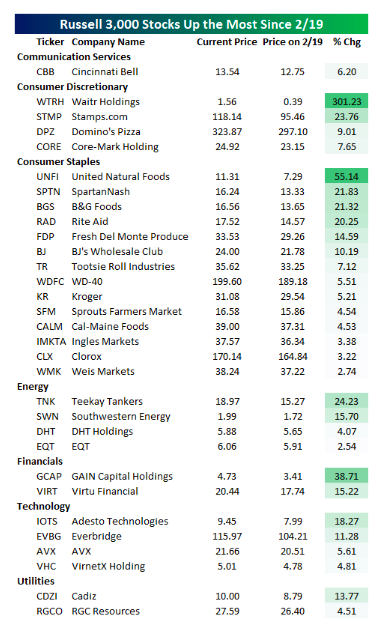Click the Everbridge price on 2/19 value
Viewport: 387px width, 631px height.
(x=292, y=536)
